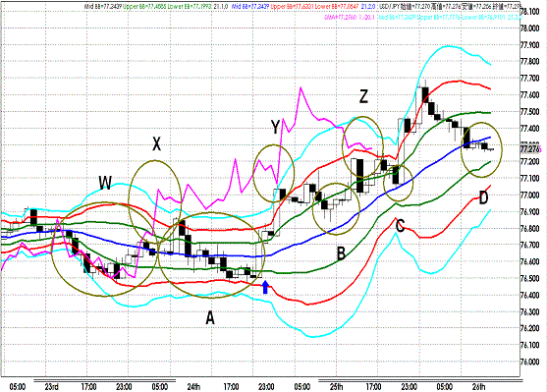Screen dimensions: 547x392
Task: Click the 76.000 price axis label
Action: 530,362
